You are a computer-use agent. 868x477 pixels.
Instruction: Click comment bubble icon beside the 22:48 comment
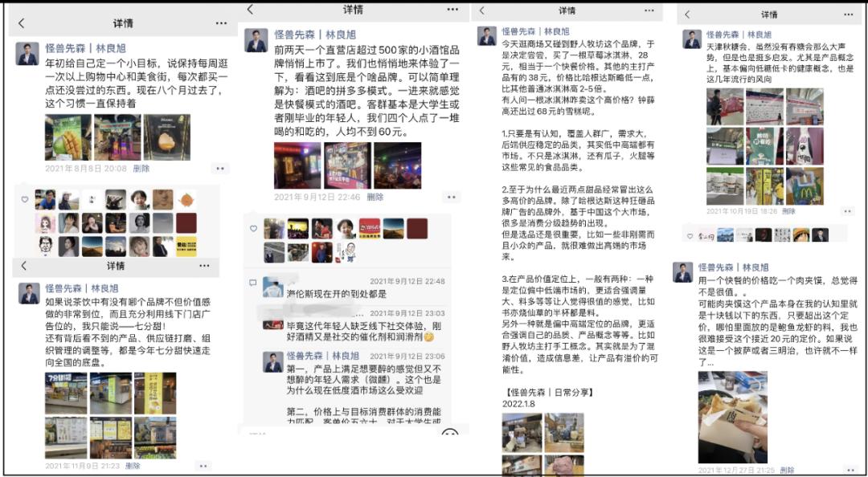coord(253,282)
